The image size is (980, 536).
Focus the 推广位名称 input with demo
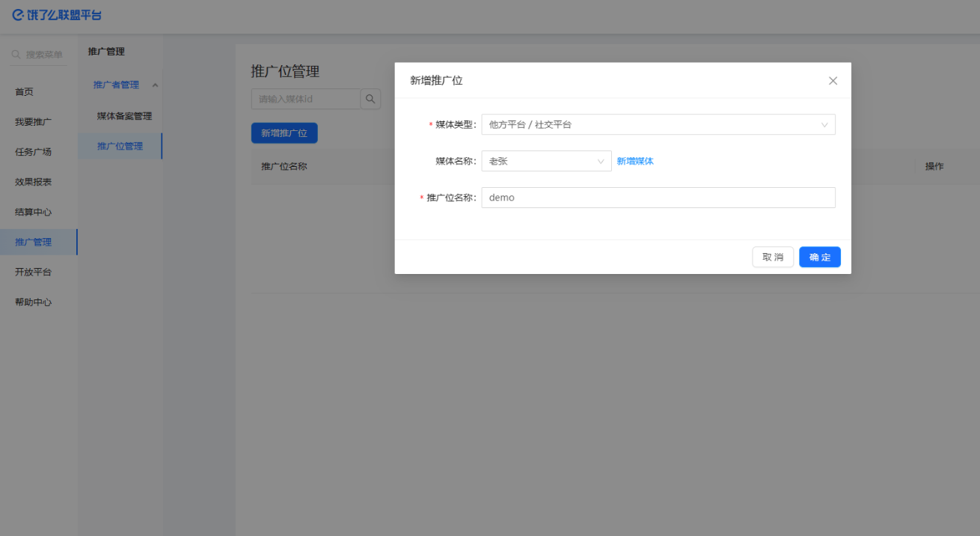point(658,198)
